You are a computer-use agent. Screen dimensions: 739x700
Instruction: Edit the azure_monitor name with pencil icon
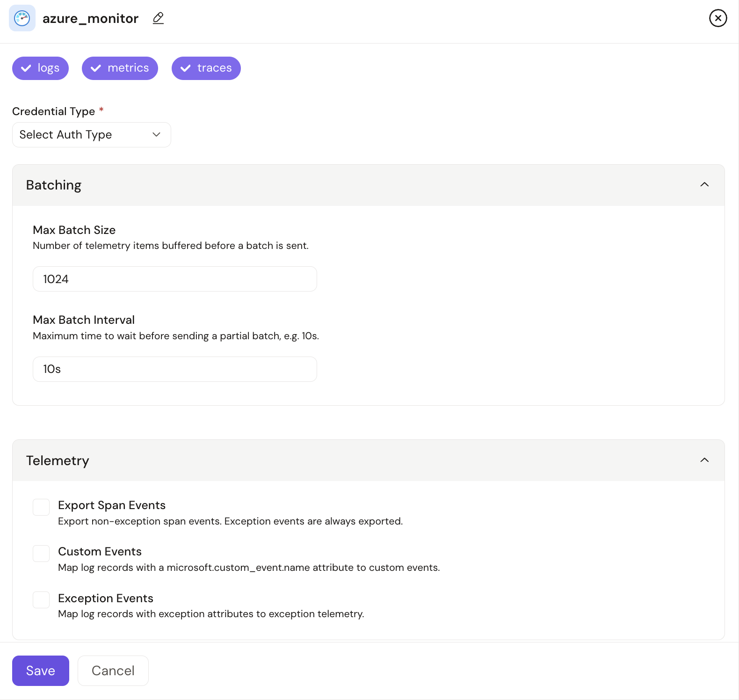(x=158, y=18)
